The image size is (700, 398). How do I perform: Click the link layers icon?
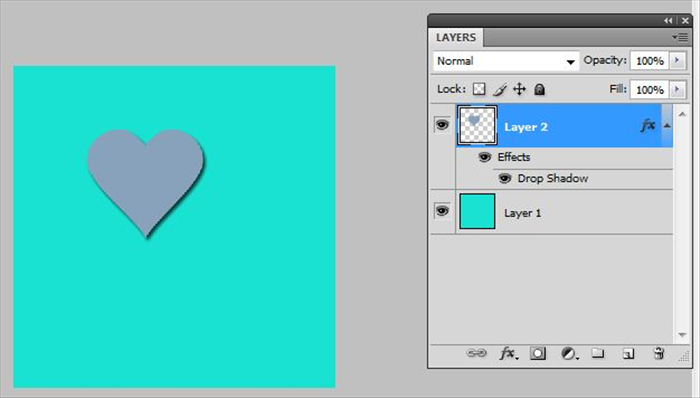(x=476, y=353)
